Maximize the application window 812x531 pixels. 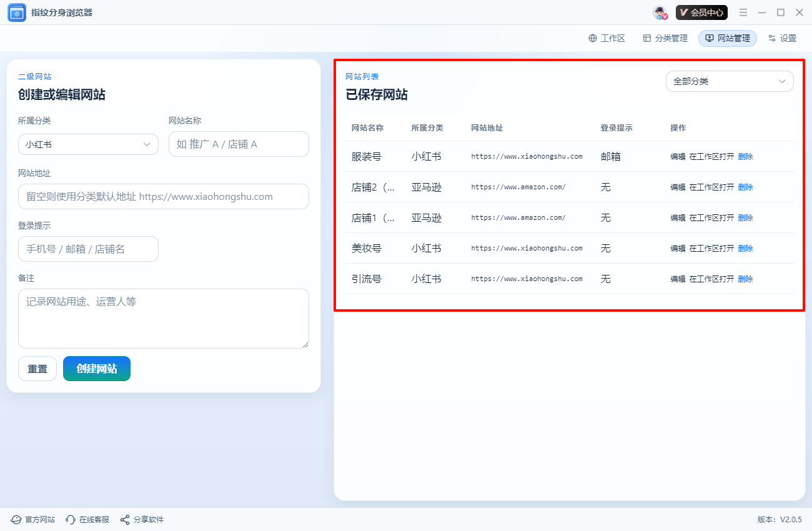(781, 12)
